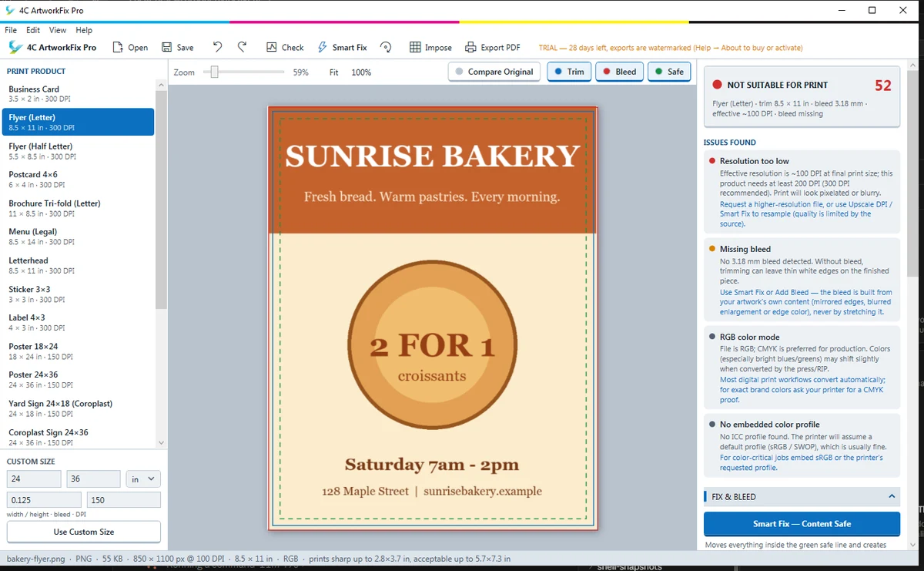Viewport: 924px width, 571px height.
Task: Click the print score value 52
Action: [883, 86]
